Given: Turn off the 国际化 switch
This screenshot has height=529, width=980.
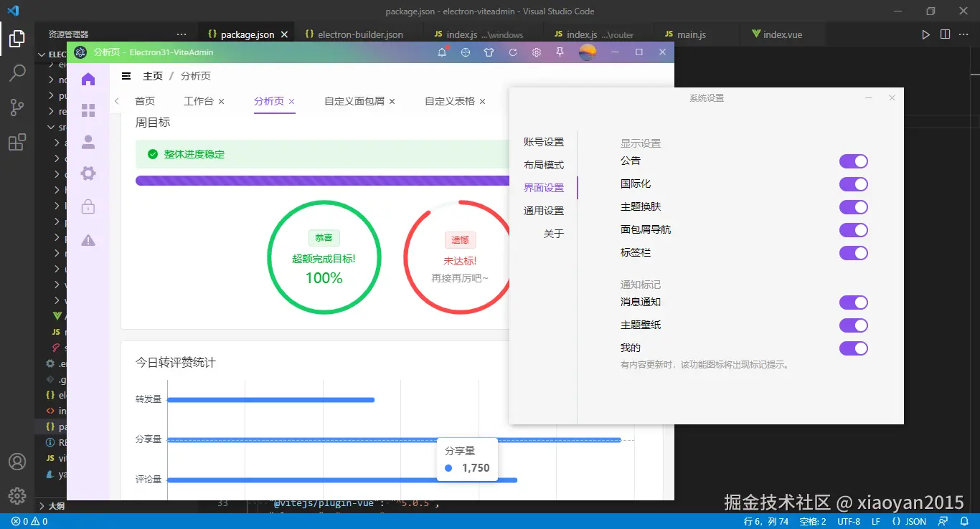Looking at the screenshot, I should tap(853, 184).
